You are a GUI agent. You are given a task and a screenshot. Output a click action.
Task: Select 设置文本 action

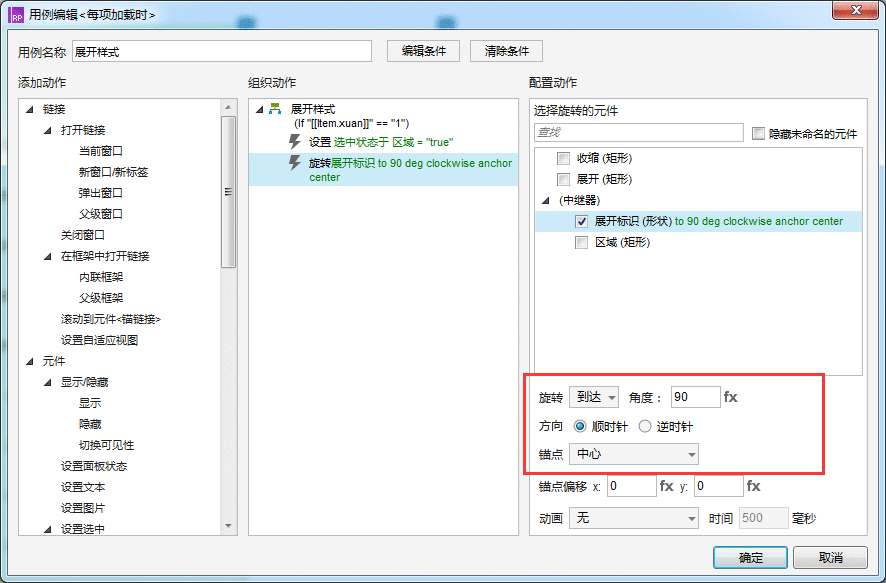(82, 487)
